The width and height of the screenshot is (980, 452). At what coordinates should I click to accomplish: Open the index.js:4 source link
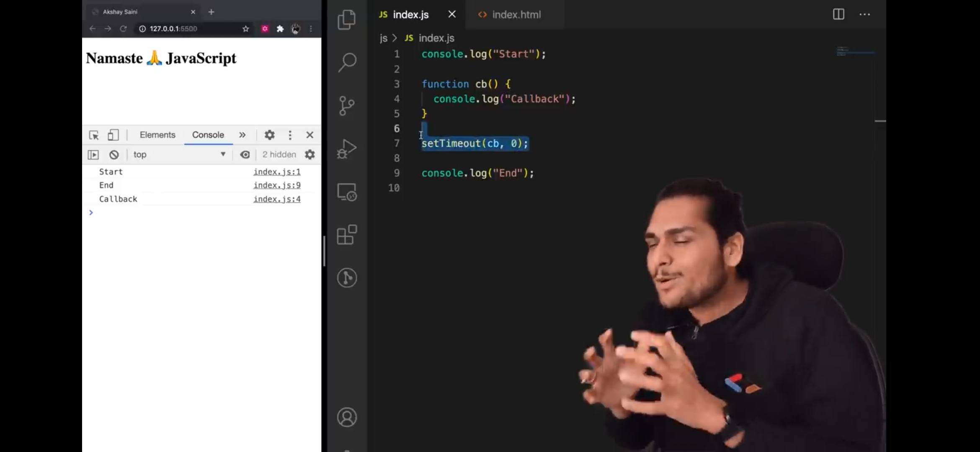(277, 199)
